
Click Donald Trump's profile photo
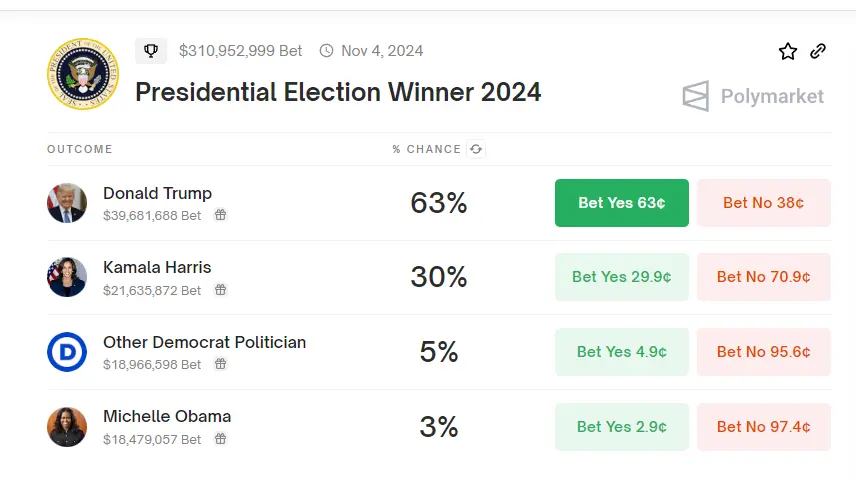[x=67, y=203]
